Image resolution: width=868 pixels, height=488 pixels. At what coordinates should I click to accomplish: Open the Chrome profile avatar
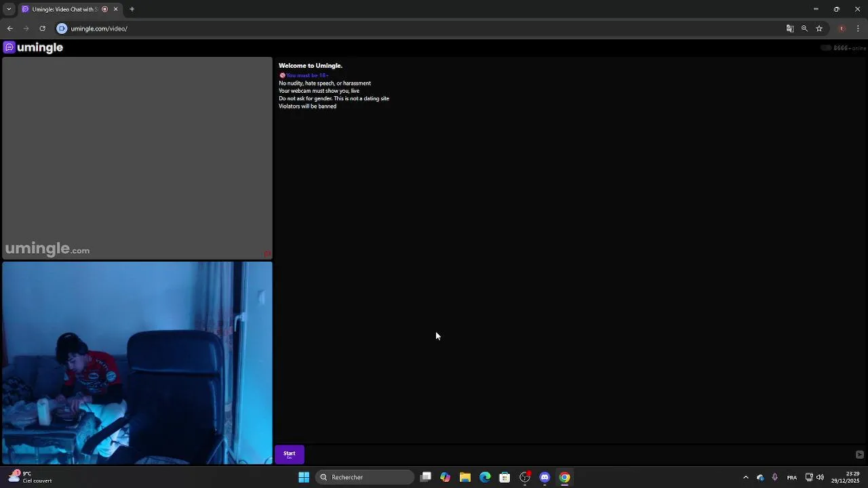point(842,28)
